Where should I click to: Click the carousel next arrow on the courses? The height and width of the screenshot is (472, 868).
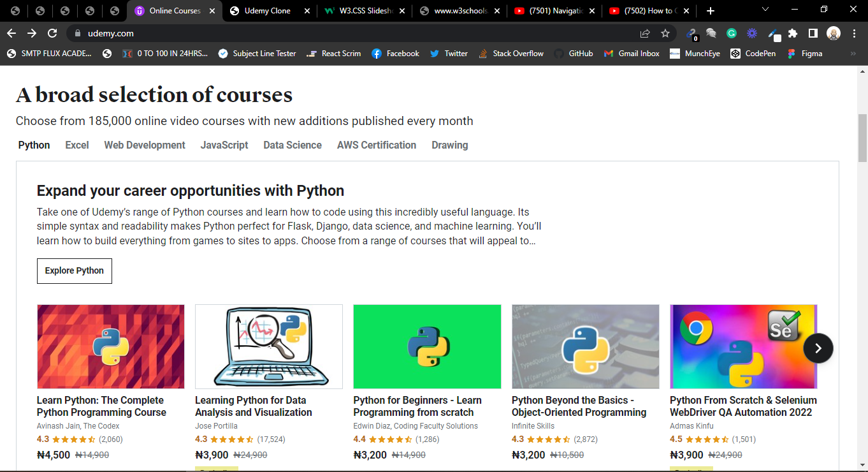(818, 348)
